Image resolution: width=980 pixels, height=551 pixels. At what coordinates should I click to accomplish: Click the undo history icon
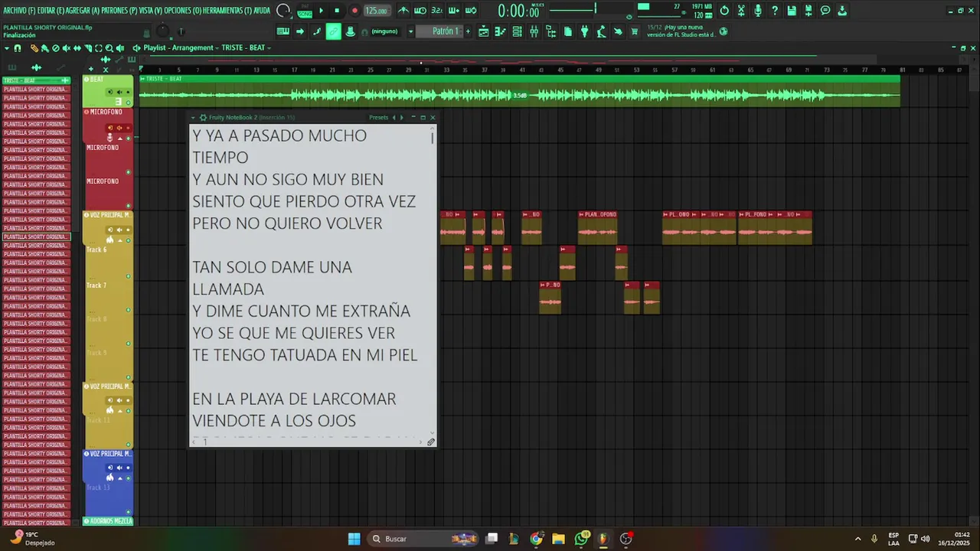click(x=724, y=11)
